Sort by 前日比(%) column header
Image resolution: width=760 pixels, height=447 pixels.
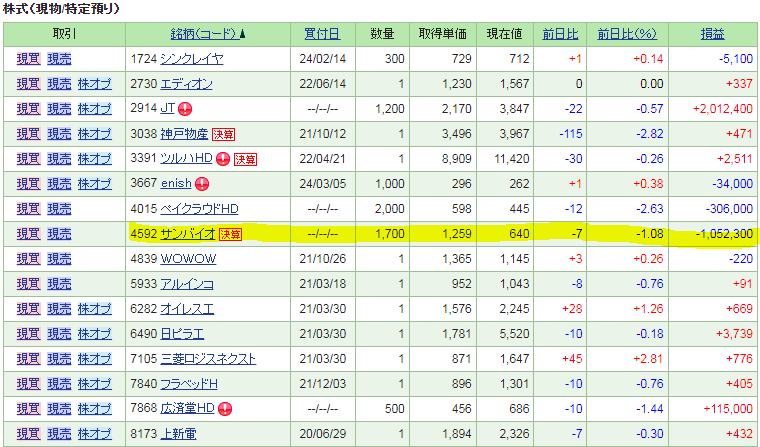coord(627,34)
